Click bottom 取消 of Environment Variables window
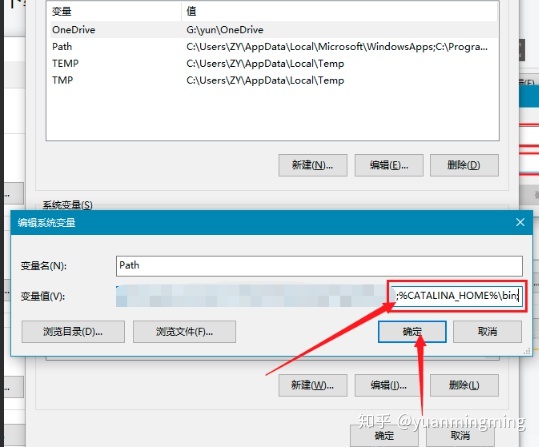Image resolution: width=539 pixels, height=447 pixels. (x=460, y=436)
